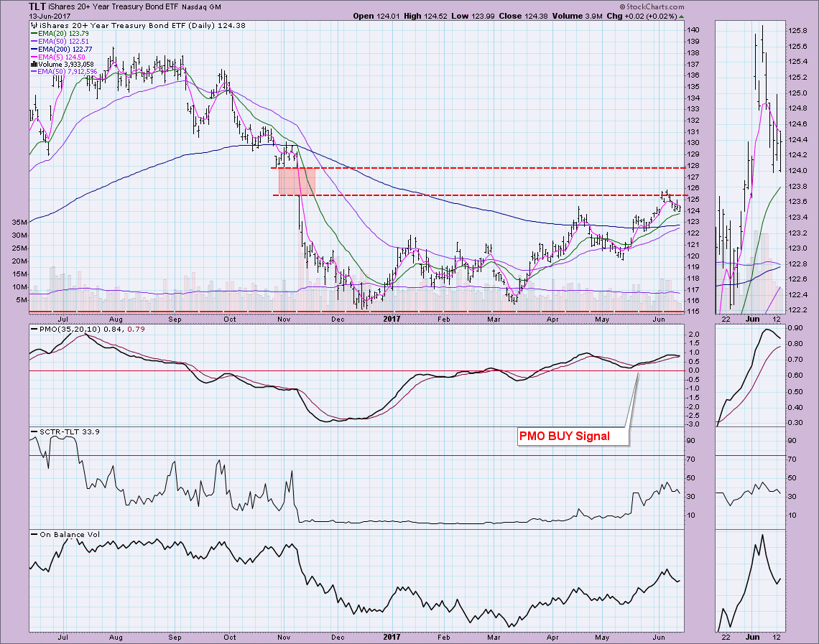
Task: Click the EMA(50) 122.51 legend entry
Action: point(59,41)
